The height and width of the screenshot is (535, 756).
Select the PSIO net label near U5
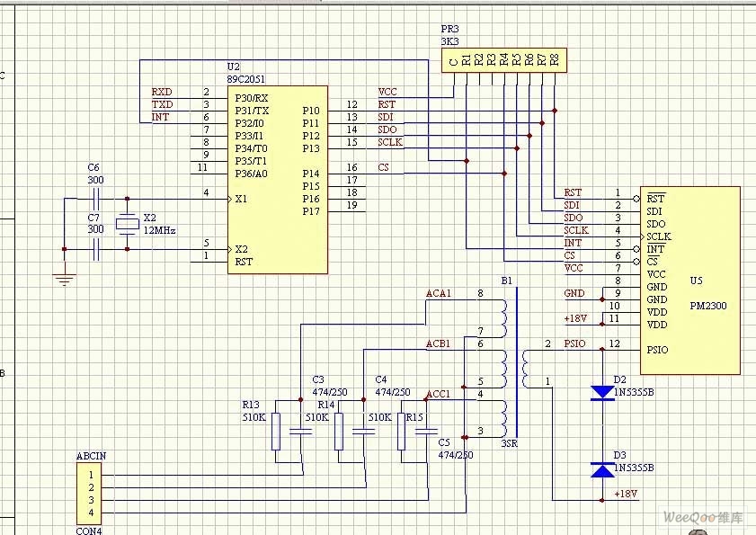574,343
